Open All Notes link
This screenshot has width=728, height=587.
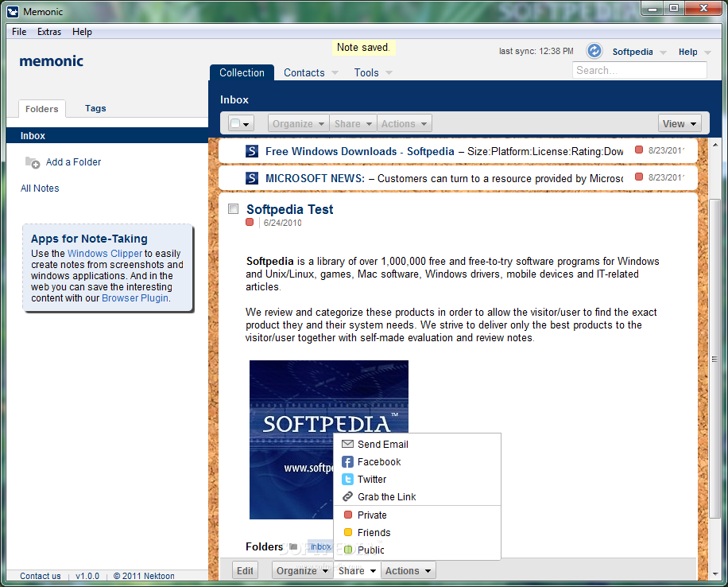click(x=40, y=189)
